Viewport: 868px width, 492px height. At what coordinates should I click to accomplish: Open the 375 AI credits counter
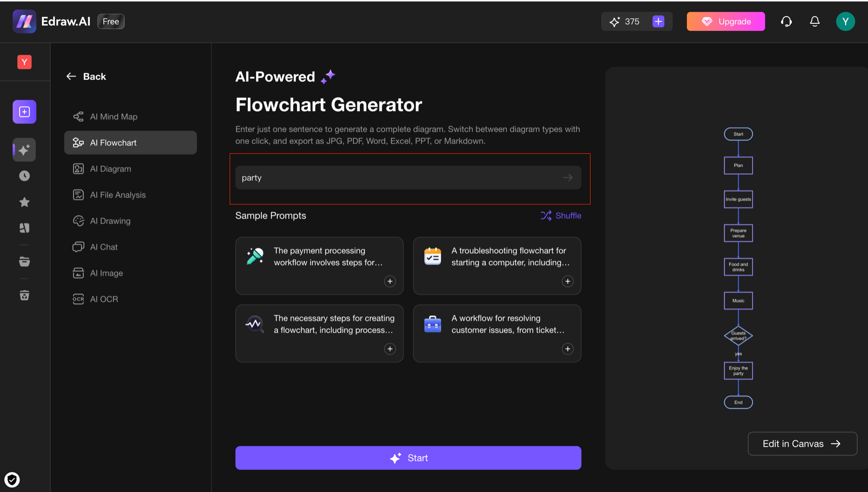[625, 21]
